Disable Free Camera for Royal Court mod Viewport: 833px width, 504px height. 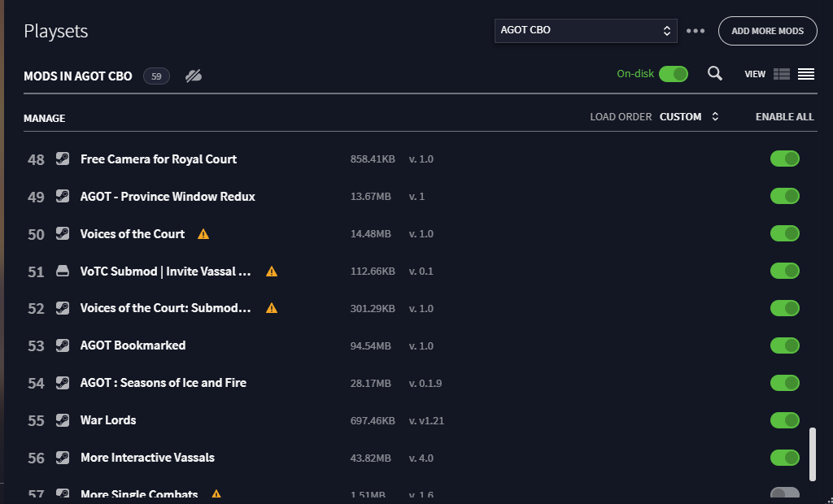click(785, 159)
